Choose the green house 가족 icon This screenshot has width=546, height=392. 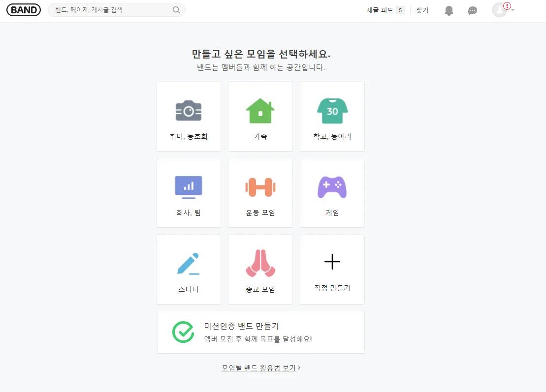pos(260,111)
